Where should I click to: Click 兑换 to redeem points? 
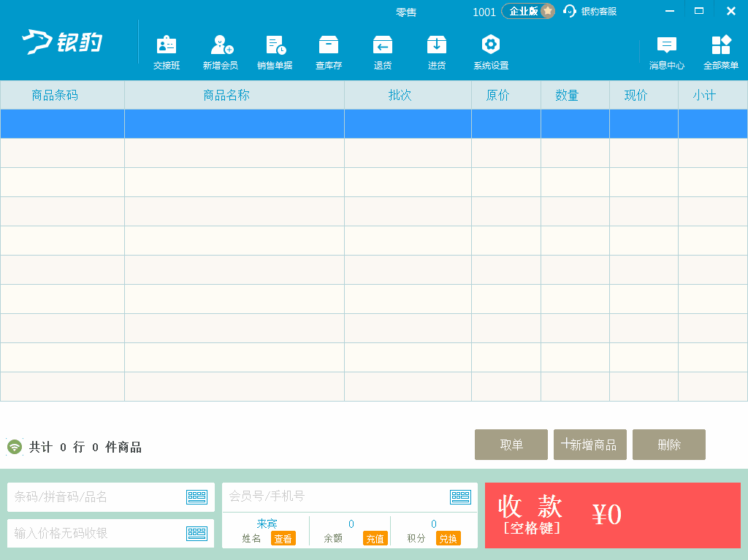(448, 539)
